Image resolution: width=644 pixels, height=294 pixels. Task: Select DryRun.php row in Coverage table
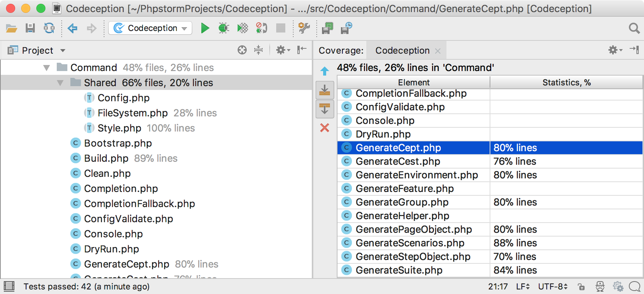pos(490,134)
